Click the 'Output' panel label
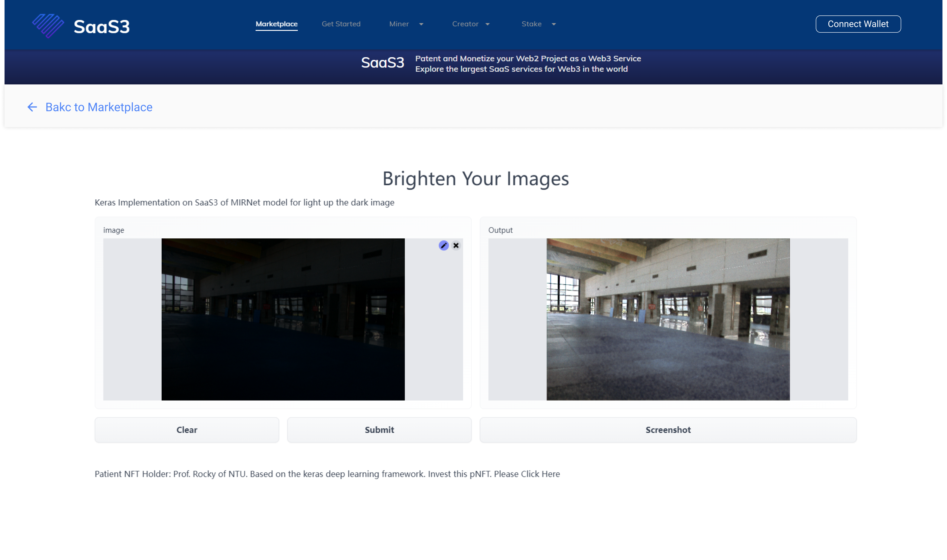947x560 pixels. [x=500, y=230]
